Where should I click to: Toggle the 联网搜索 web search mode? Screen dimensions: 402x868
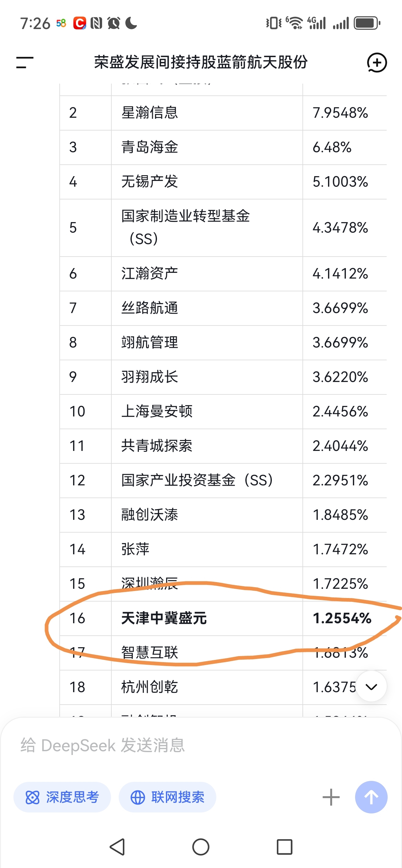167,797
